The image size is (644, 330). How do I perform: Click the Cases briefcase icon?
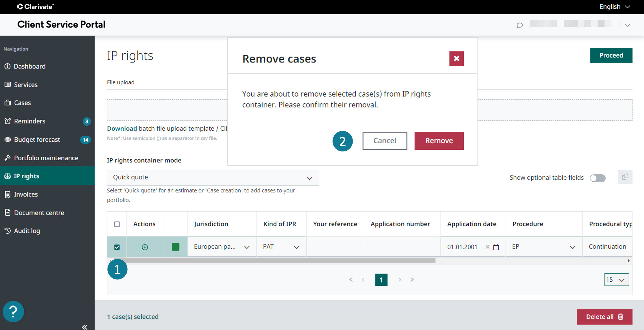pyautogui.click(x=8, y=103)
